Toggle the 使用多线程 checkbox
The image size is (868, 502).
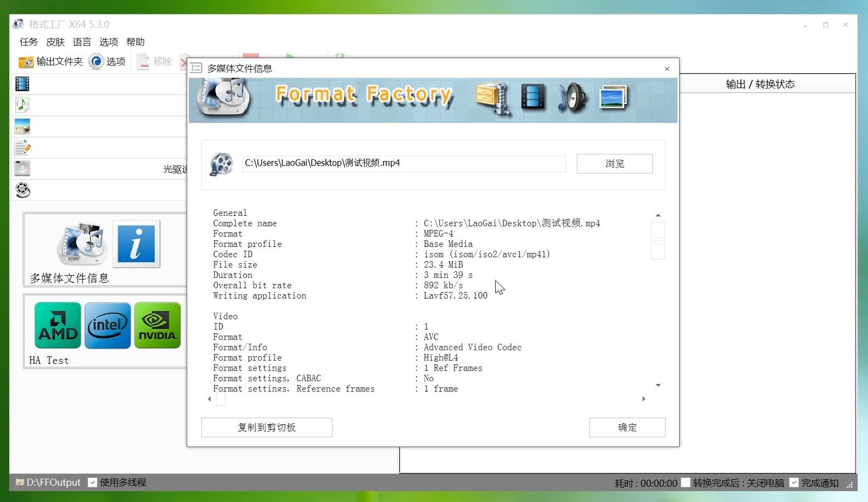tap(93, 482)
